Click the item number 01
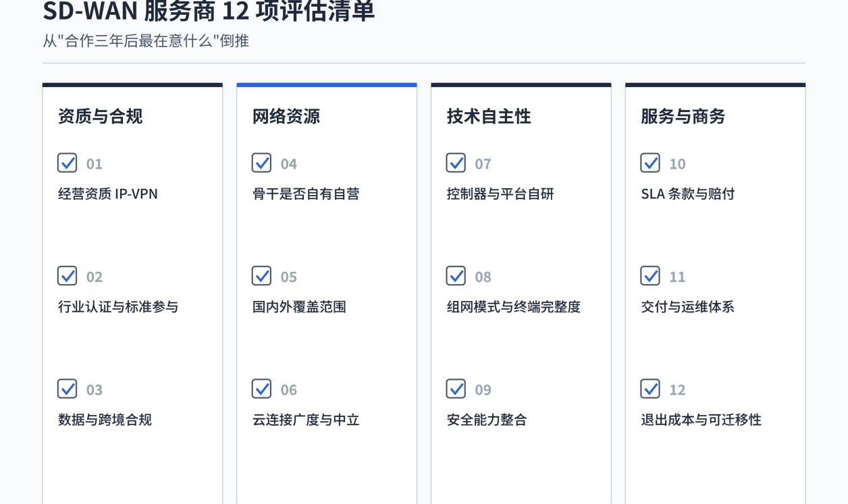The height and width of the screenshot is (504, 848). pyautogui.click(x=95, y=163)
